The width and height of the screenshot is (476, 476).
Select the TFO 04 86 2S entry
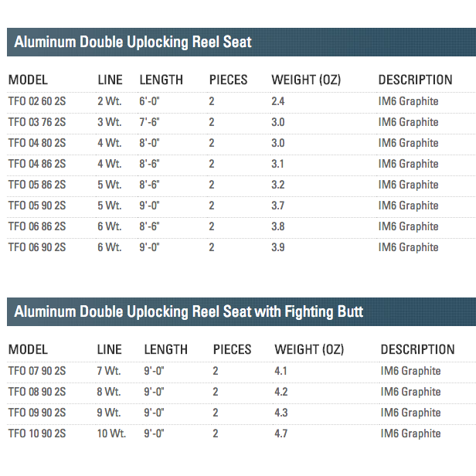click(36, 164)
